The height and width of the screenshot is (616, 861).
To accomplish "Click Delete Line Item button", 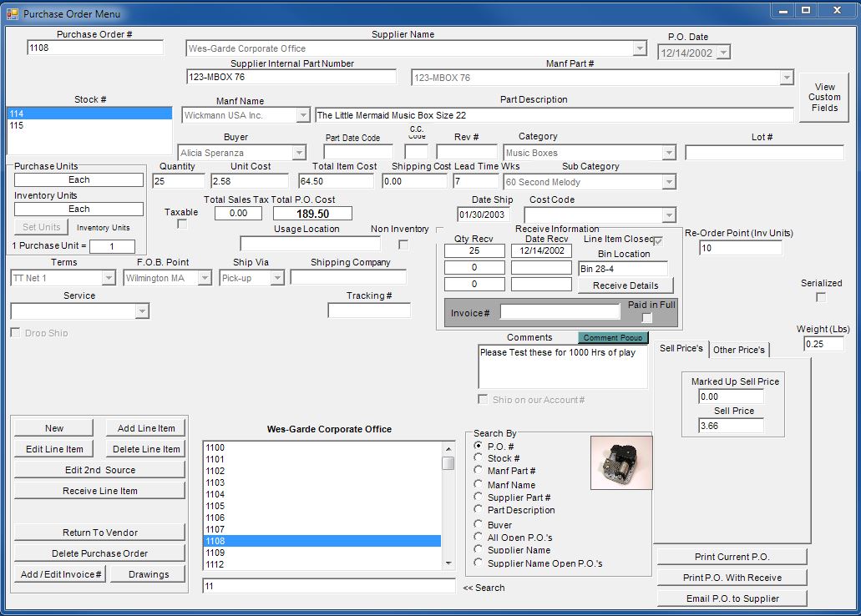I will pyautogui.click(x=146, y=449).
